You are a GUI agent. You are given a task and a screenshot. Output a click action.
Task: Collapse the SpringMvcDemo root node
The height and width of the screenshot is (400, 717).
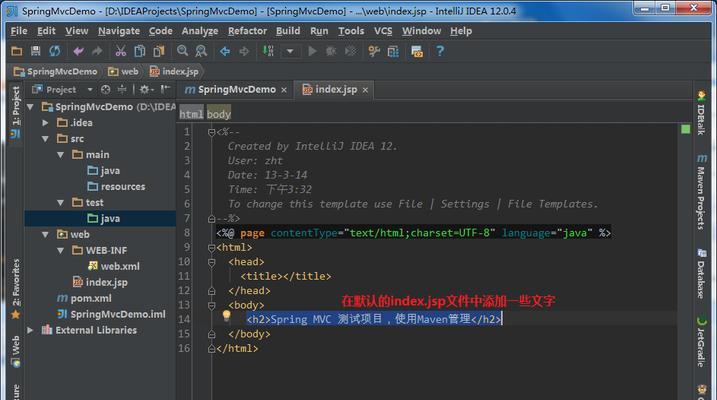[x=31, y=107]
